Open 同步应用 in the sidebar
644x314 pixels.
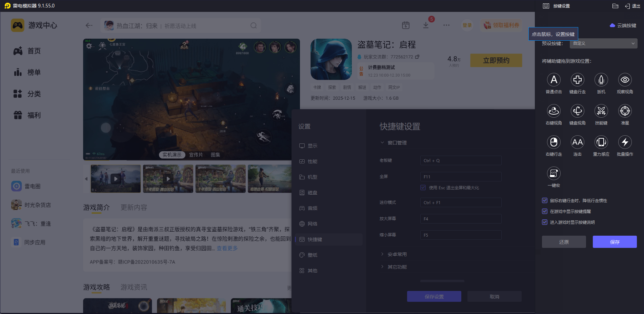pos(28,242)
